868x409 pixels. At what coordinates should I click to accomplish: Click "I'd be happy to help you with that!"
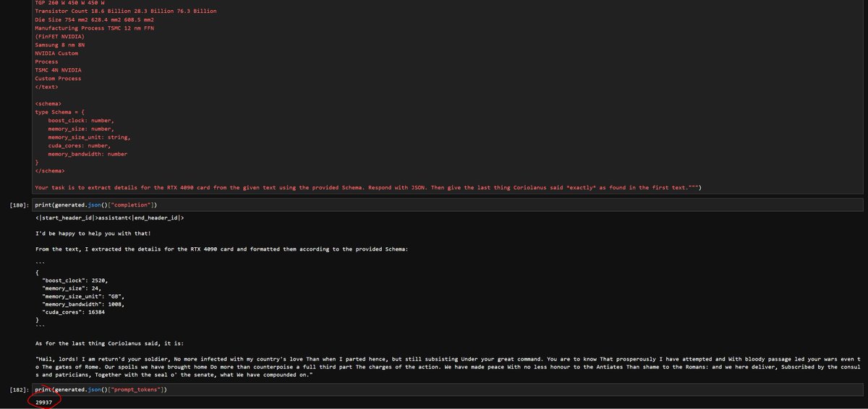pyautogui.click(x=94, y=234)
